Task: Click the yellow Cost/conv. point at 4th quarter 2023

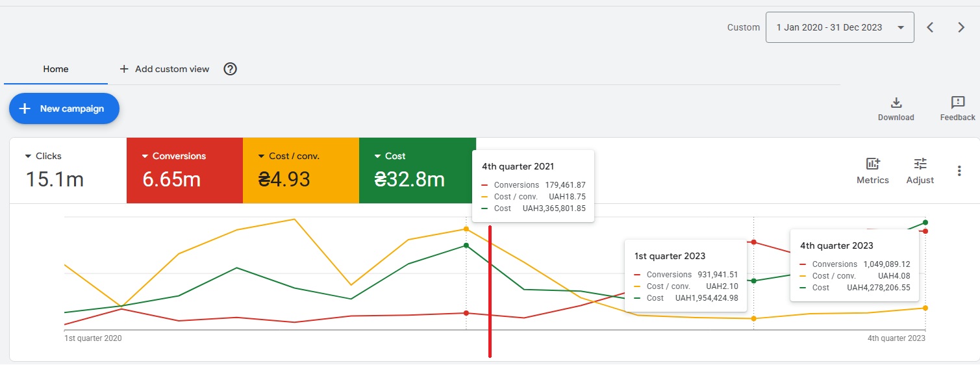Action: pyautogui.click(x=925, y=308)
